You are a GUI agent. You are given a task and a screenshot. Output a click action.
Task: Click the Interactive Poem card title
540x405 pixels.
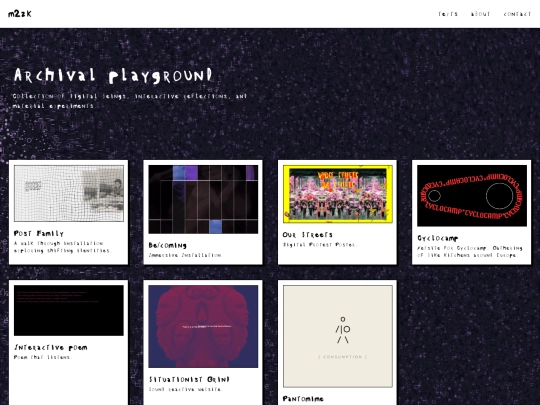[50, 347]
